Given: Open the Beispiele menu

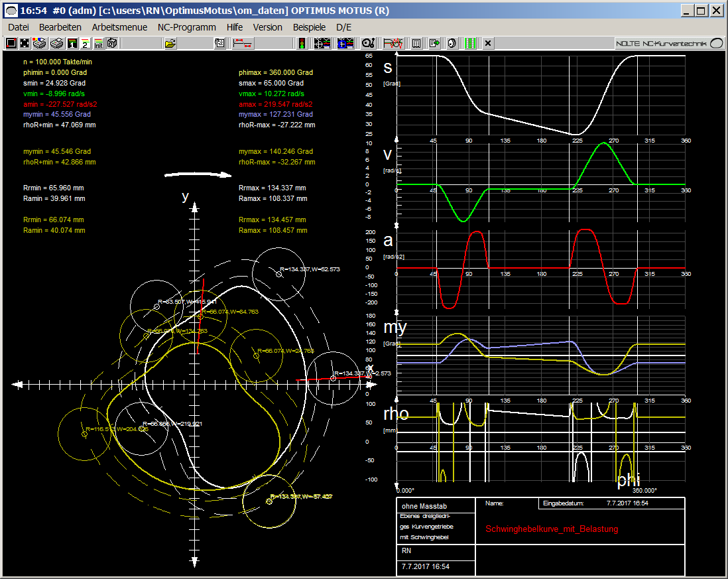Looking at the screenshot, I should [309, 27].
